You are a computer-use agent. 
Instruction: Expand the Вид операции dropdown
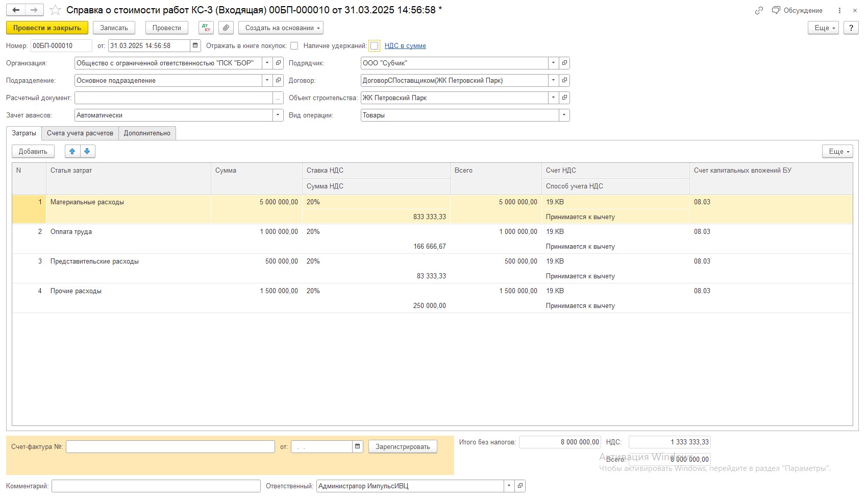click(x=564, y=115)
